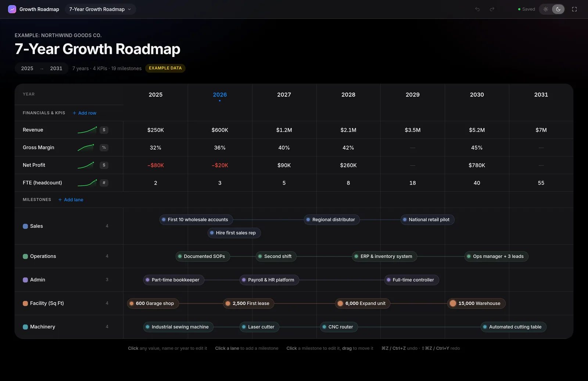
Task: Open Payroll & HR platform milestone
Action: click(269, 280)
